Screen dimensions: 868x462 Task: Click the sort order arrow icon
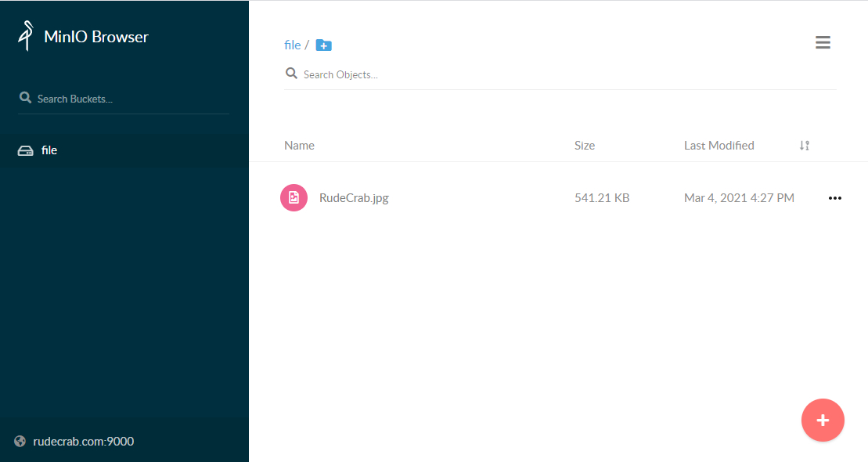click(x=805, y=145)
